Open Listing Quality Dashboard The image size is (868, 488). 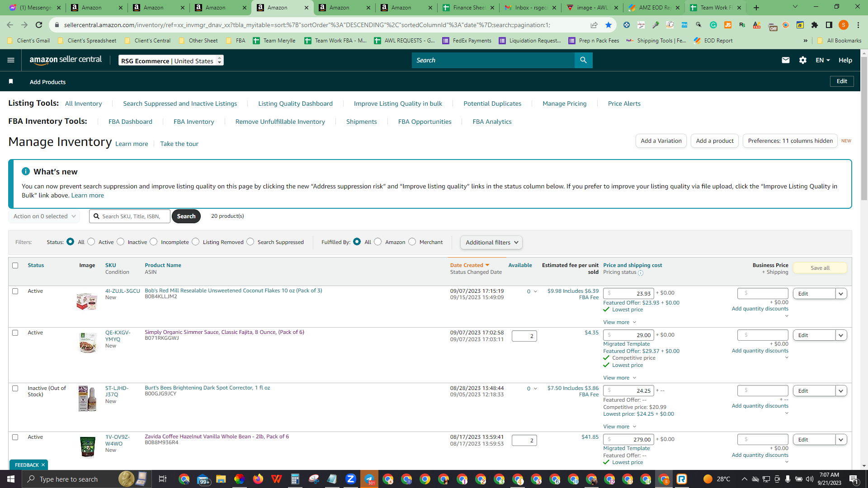coord(295,103)
